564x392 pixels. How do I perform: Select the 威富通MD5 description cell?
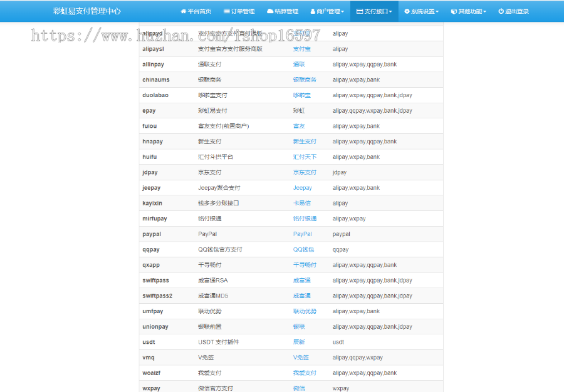tap(213, 296)
